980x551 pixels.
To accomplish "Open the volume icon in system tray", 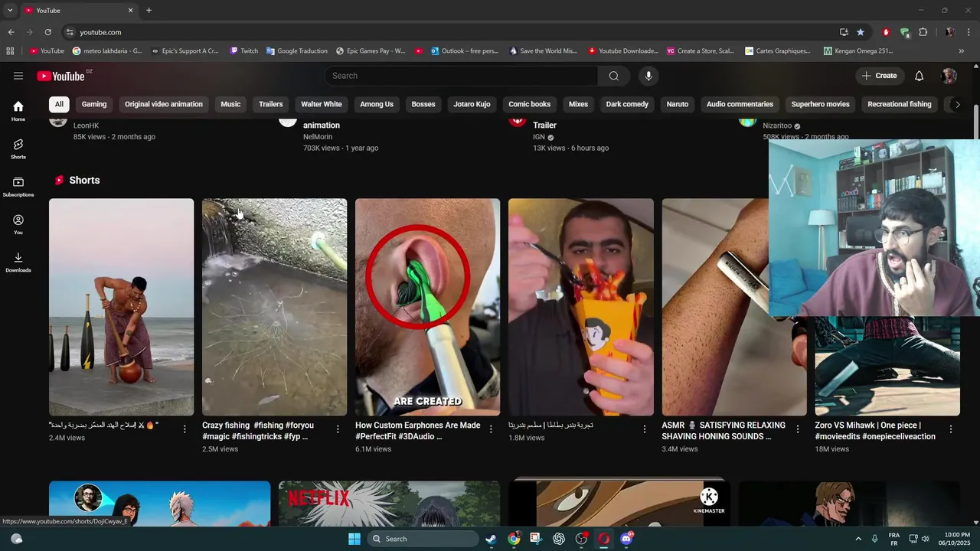I will click(x=926, y=539).
